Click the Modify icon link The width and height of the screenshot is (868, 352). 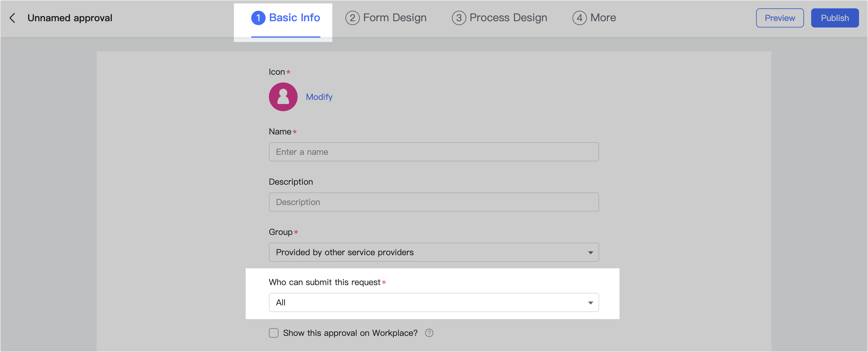click(319, 97)
